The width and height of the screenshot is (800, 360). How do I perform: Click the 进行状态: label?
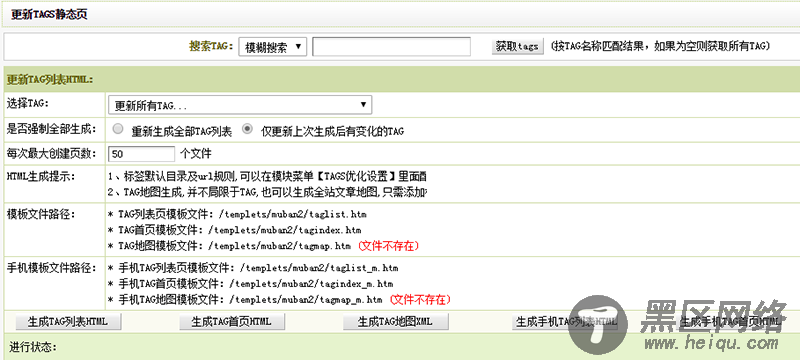tap(33, 348)
